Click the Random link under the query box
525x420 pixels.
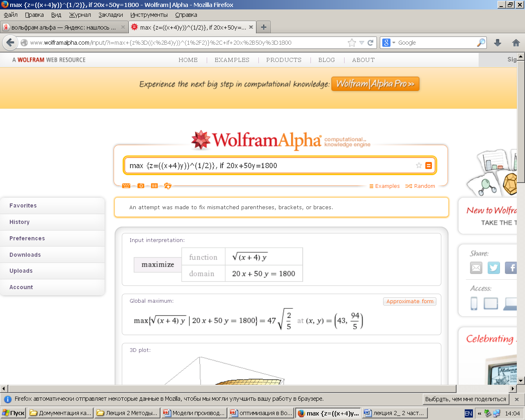click(x=420, y=186)
